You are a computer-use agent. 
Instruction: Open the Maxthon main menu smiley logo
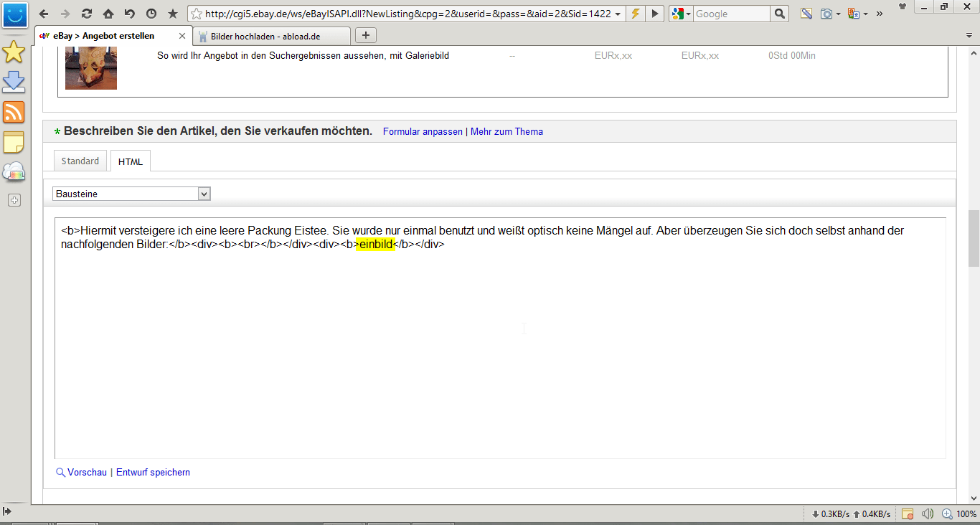14,14
